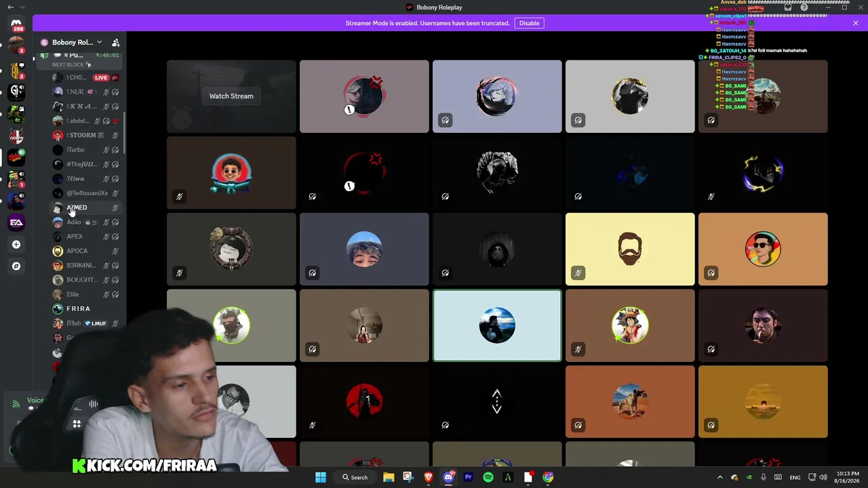Open Spotify from taskbar
Screen dimensions: 868x488
coord(488,477)
